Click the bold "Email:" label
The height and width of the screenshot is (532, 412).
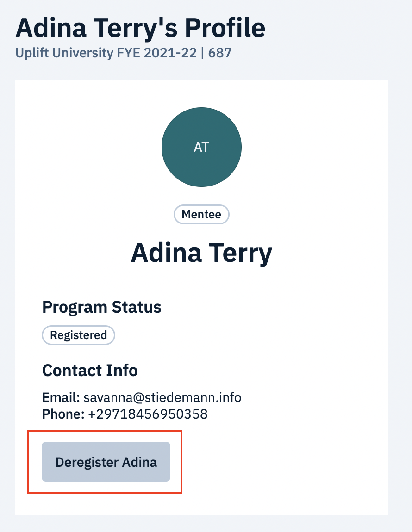coord(61,397)
